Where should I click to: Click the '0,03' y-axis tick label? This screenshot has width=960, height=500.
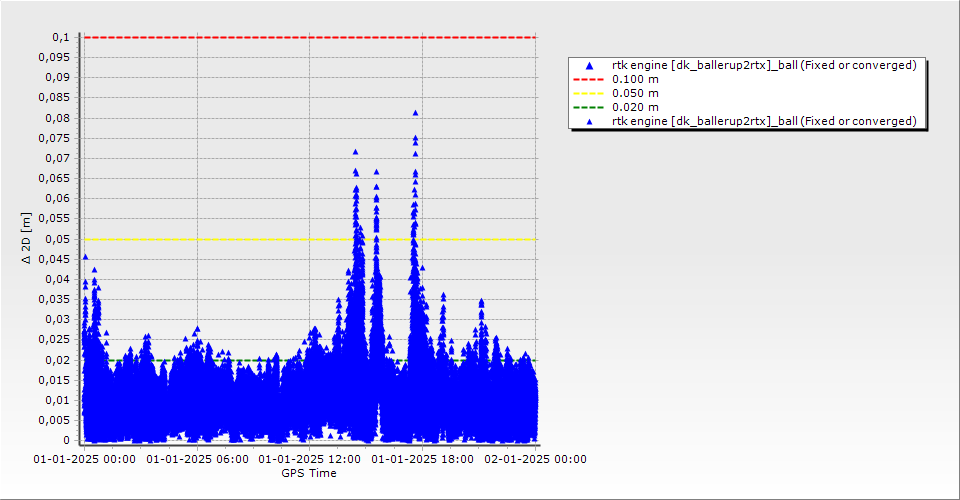[58, 319]
